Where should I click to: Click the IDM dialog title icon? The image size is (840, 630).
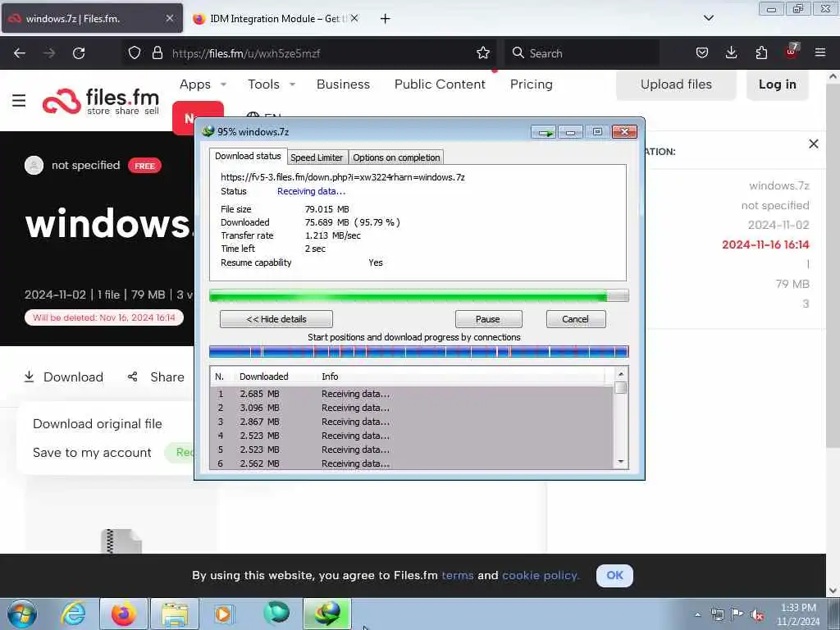coord(208,132)
